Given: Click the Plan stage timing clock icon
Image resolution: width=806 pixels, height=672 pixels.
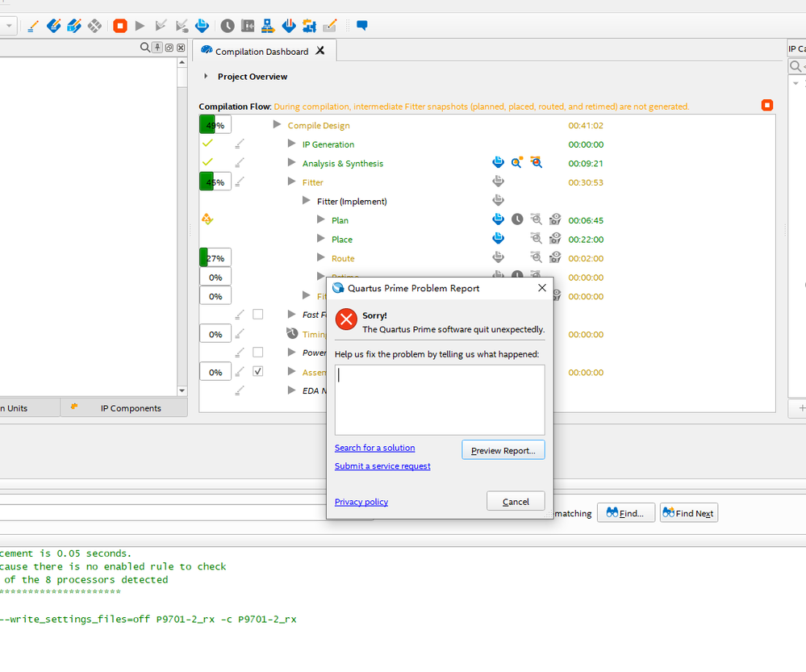Looking at the screenshot, I should (517, 219).
